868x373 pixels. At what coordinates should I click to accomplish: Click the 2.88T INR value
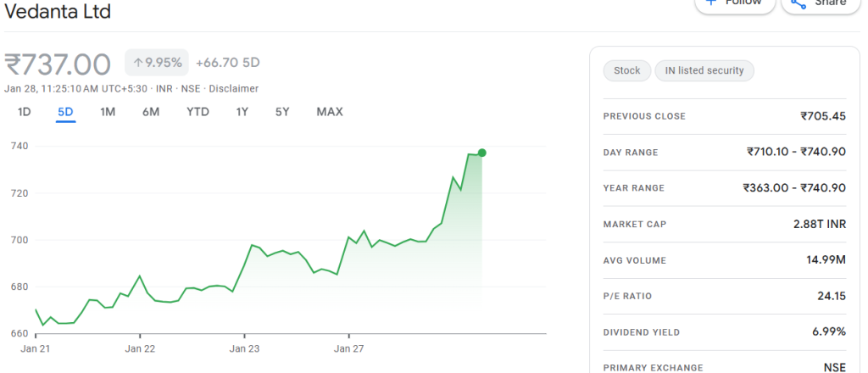tap(820, 224)
